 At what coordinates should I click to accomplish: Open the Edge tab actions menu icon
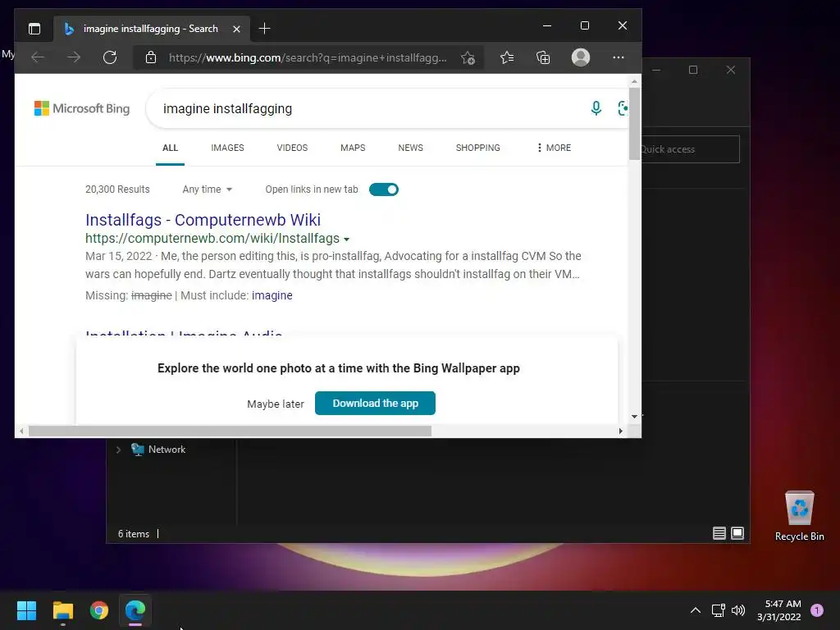pyautogui.click(x=34, y=29)
